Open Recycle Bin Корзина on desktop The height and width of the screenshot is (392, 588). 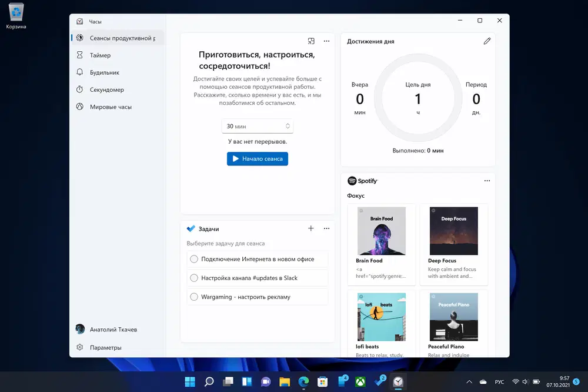[16, 16]
